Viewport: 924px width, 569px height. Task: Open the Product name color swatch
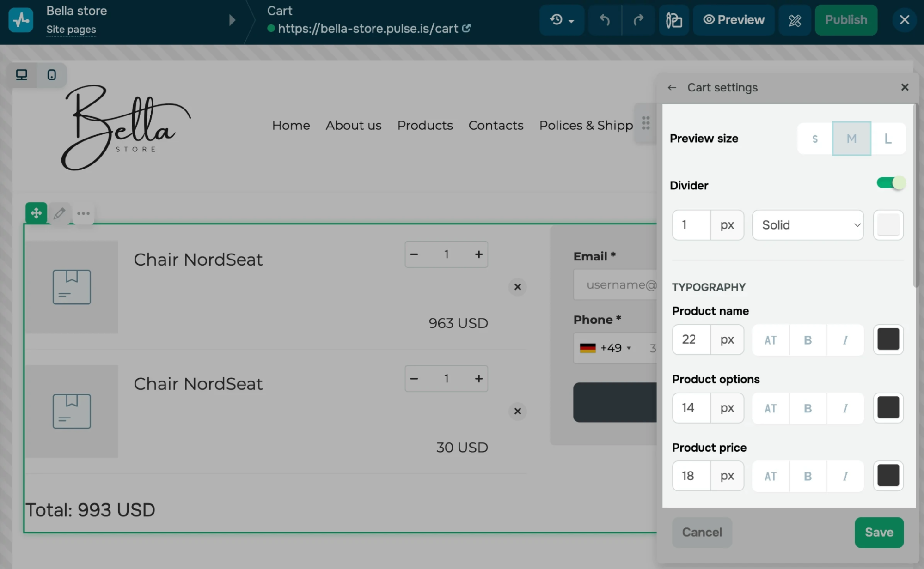(887, 339)
